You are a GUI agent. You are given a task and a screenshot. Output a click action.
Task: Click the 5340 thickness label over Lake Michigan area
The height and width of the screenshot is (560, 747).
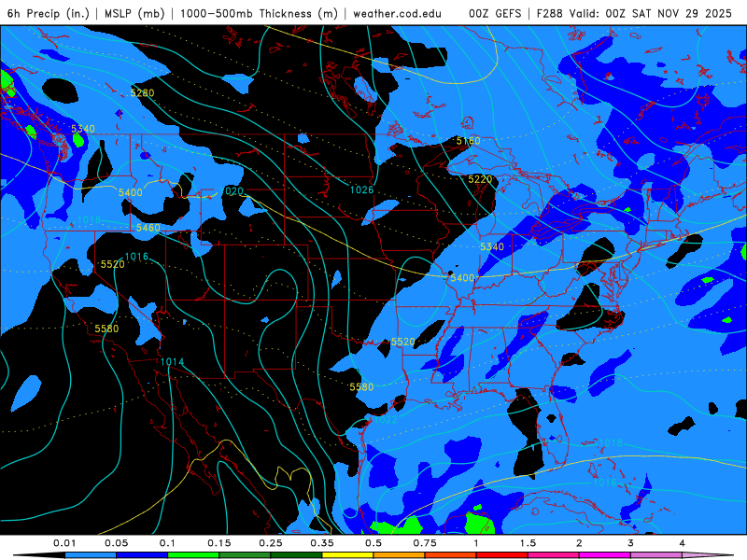[492, 246]
